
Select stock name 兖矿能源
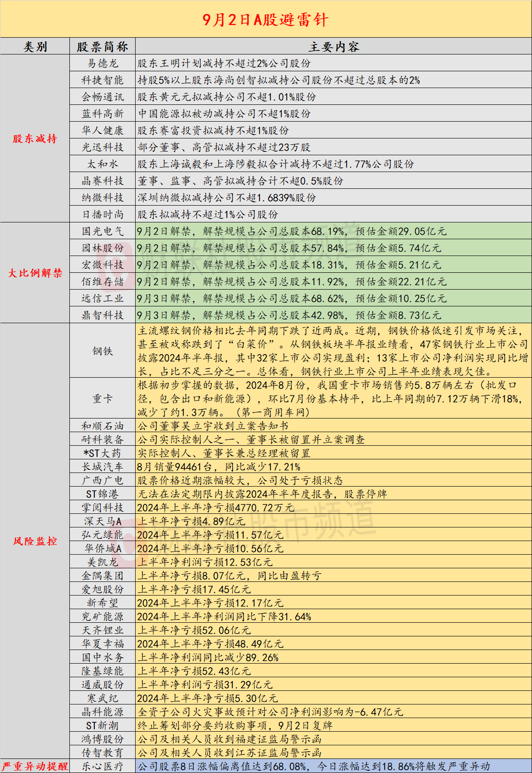[x=102, y=617]
